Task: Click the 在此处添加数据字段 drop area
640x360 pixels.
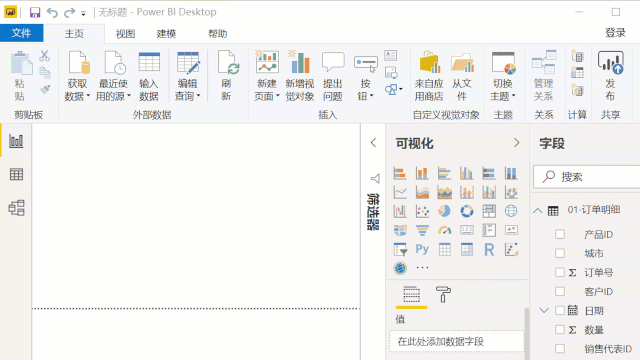Action: click(x=457, y=341)
